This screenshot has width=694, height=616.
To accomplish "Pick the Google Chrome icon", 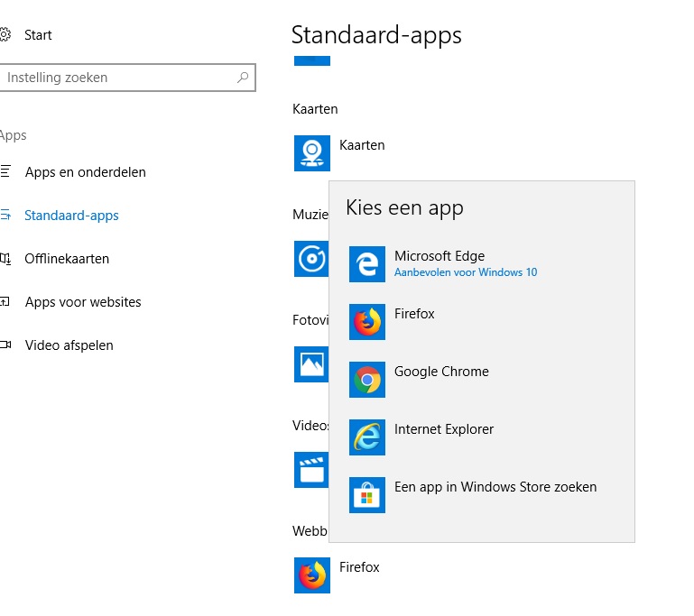I will [367, 380].
